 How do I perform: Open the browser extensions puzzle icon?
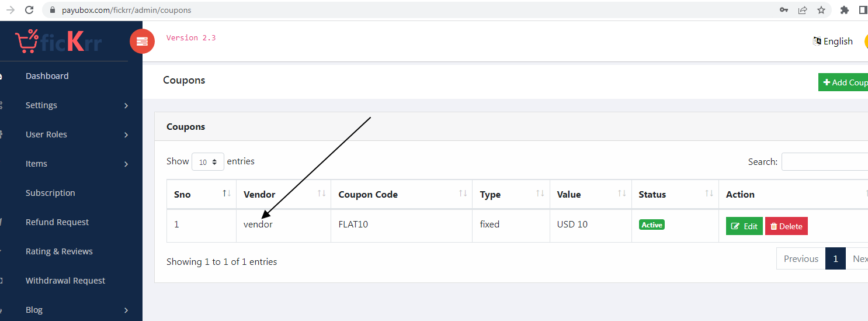844,10
